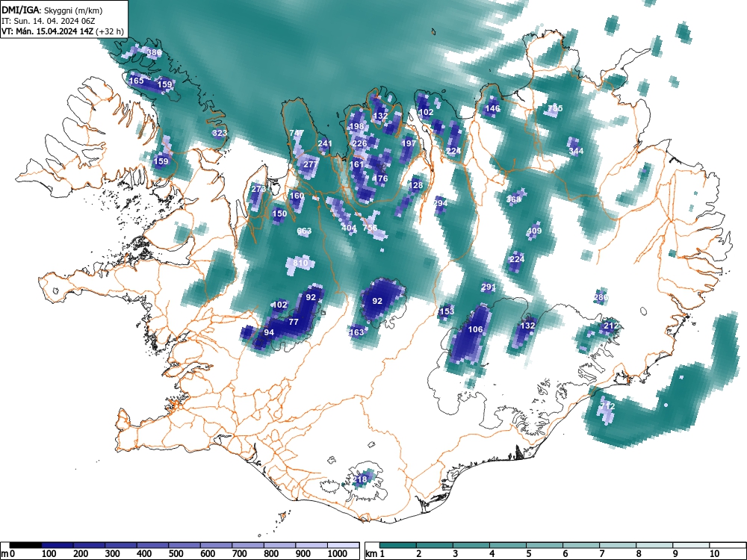Click the 226 visibility label
The image size is (747, 560).
click(x=359, y=143)
